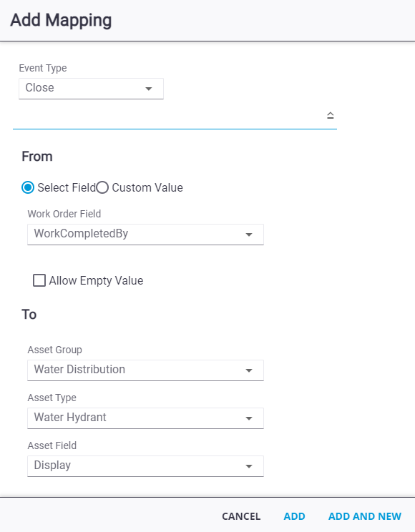
Task: Click the Work Order Field dropdown arrow
Action: 249,235
